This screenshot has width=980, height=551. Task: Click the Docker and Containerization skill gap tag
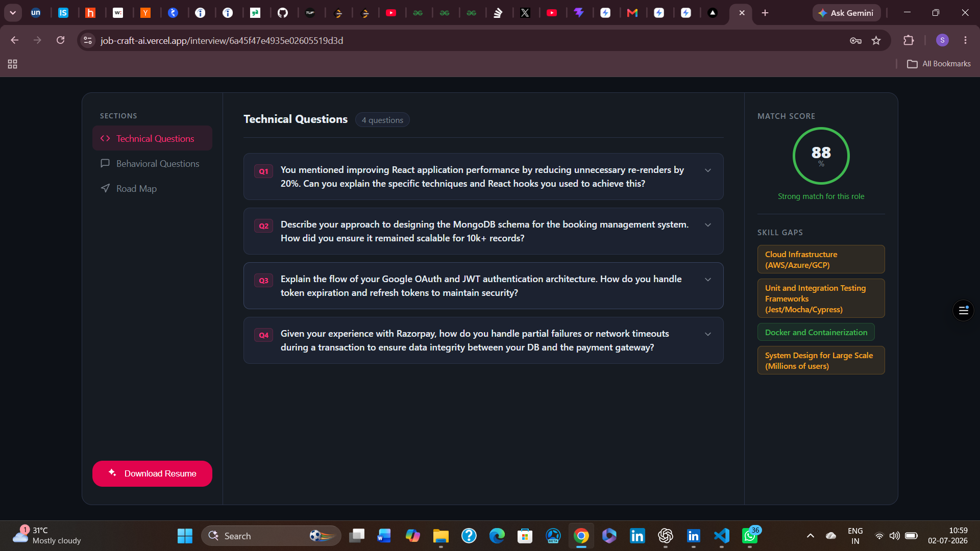(816, 332)
